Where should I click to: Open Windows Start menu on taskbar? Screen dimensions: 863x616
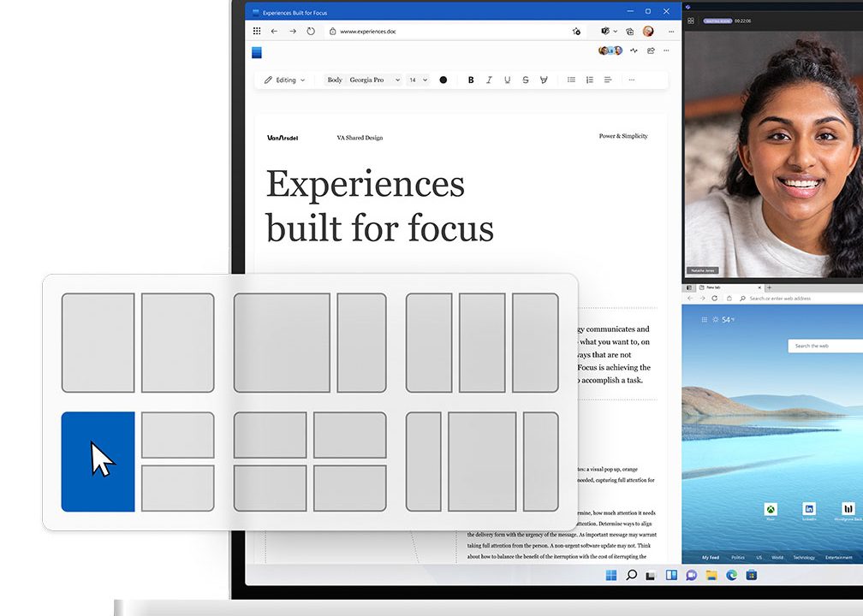tap(611, 575)
